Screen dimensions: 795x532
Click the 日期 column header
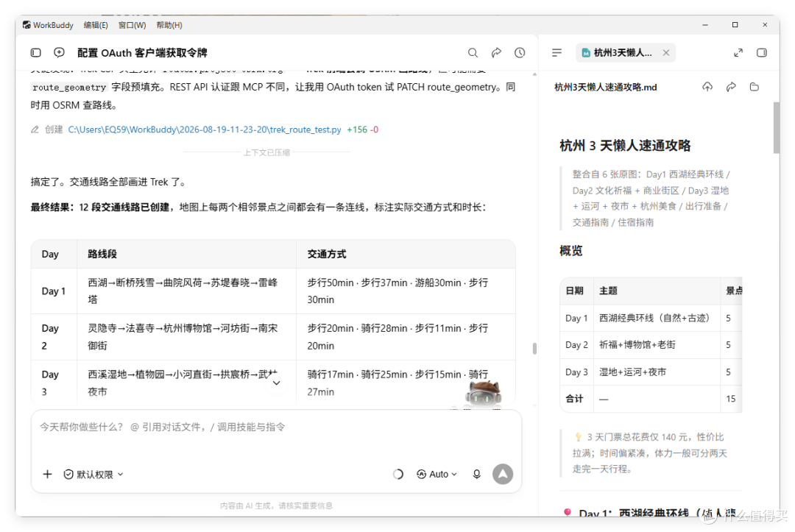[574, 291]
